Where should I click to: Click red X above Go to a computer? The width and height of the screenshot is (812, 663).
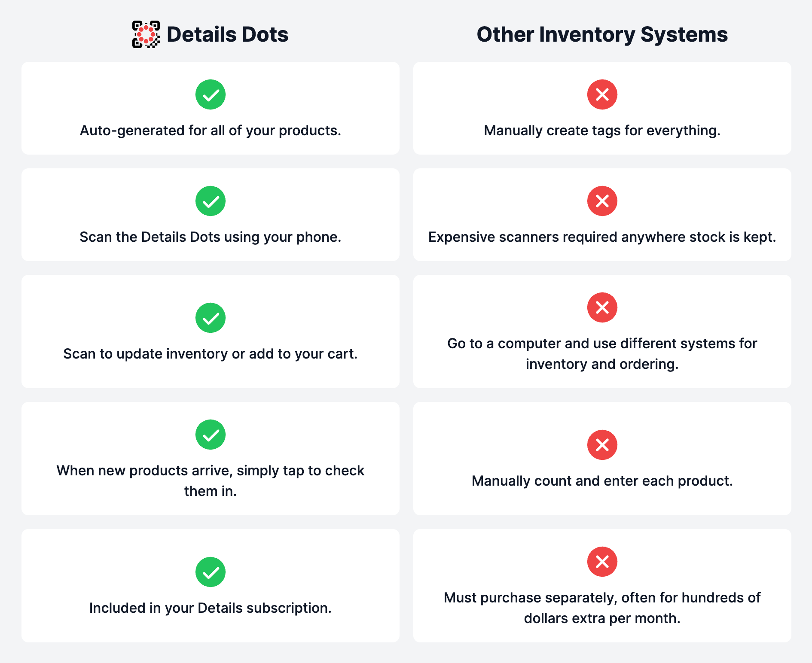point(602,307)
